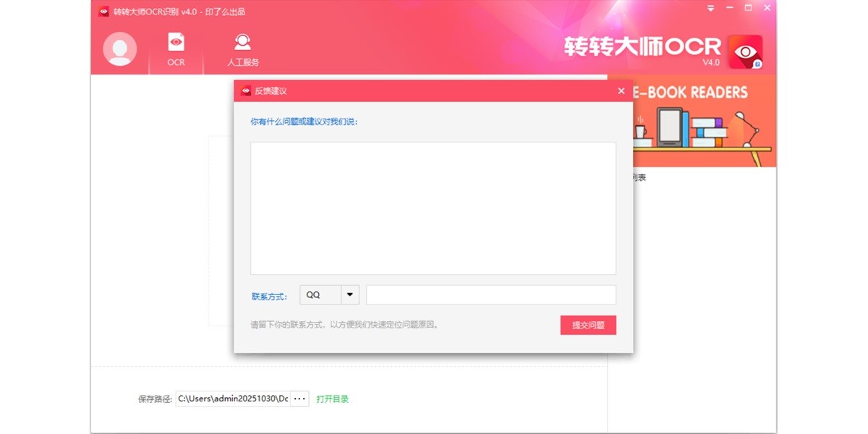Click the app icon in the title bar
Image resolution: width=868 pixels, height=434 pixels.
pyautogui.click(x=104, y=12)
